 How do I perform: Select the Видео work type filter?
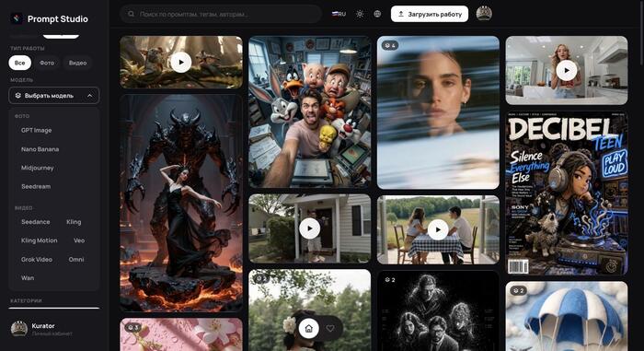coord(77,63)
